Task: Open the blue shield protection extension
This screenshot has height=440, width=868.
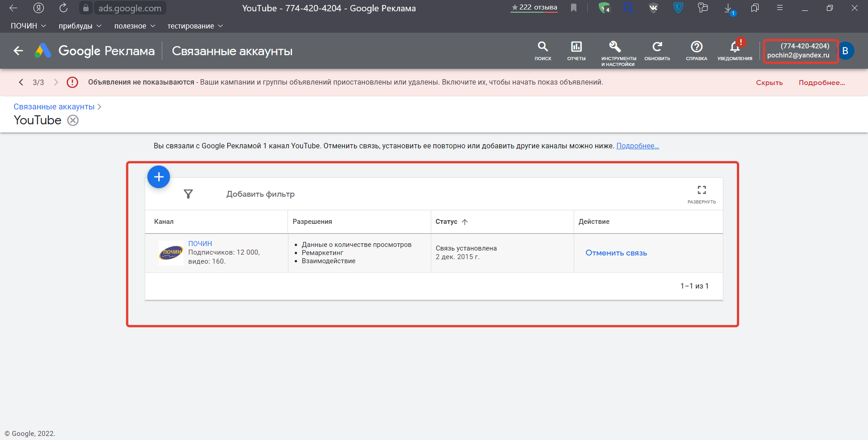Action: click(678, 8)
